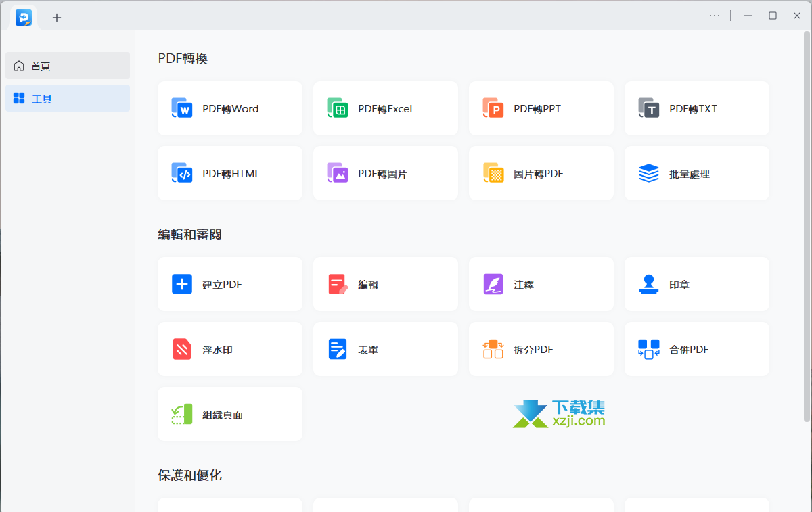The image size is (812, 512).
Task: Click the 編輯和審閱 section heading
Action: [x=189, y=235]
